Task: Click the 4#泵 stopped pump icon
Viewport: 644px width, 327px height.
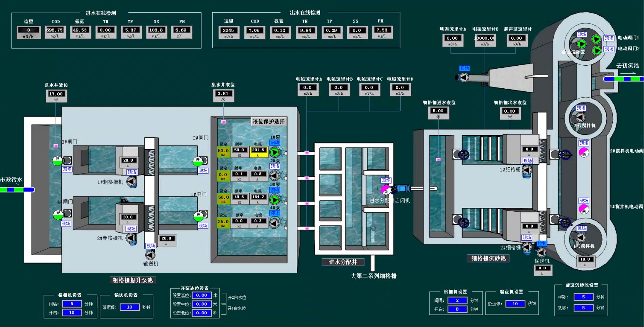Action: pos(275,223)
